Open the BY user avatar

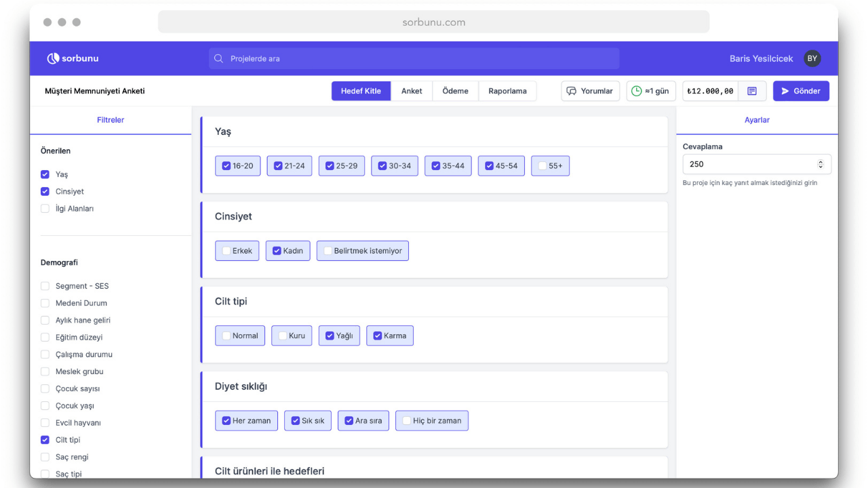812,58
